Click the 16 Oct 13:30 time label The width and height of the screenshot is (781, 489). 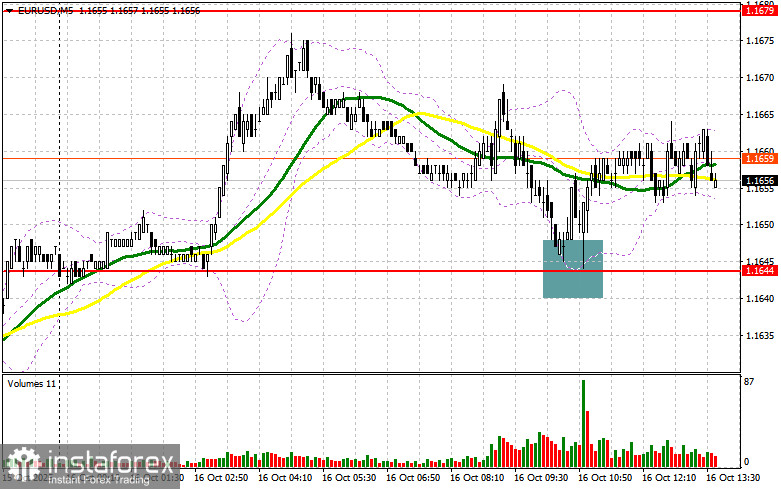click(733, 478)
